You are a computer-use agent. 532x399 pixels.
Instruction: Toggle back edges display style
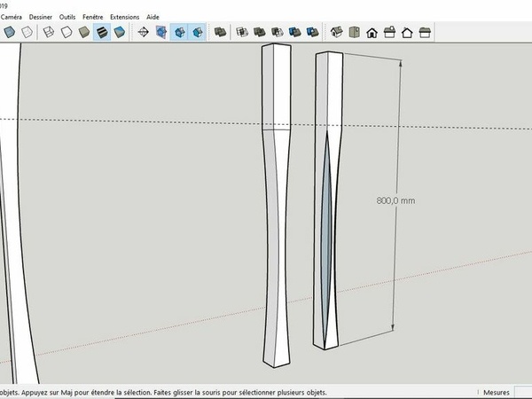[x=27, y=32]
